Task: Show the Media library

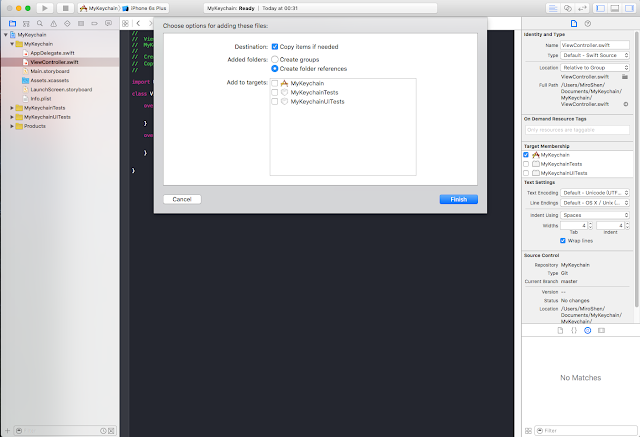Action: pyautogui.click(x=601, y=331)
